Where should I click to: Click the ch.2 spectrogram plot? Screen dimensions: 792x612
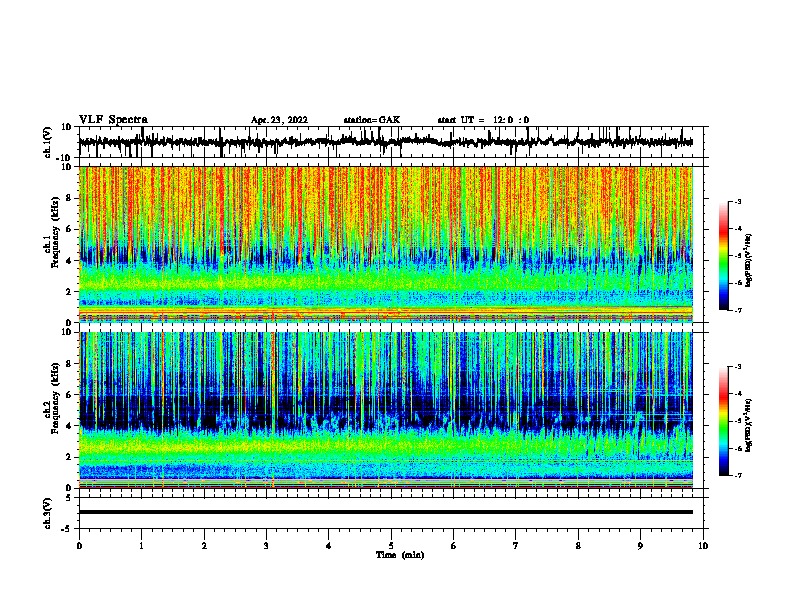tap(386, 410)
